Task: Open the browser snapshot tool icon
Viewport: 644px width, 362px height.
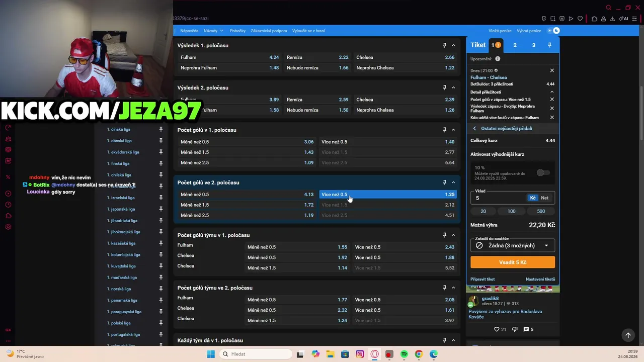Action: [x=553, y=19]
